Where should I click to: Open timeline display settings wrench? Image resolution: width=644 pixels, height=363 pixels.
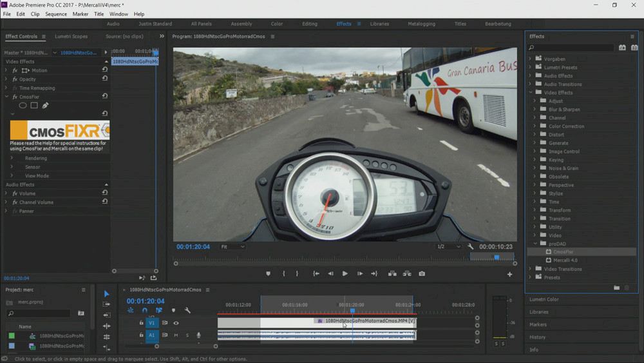coord(187,310)
